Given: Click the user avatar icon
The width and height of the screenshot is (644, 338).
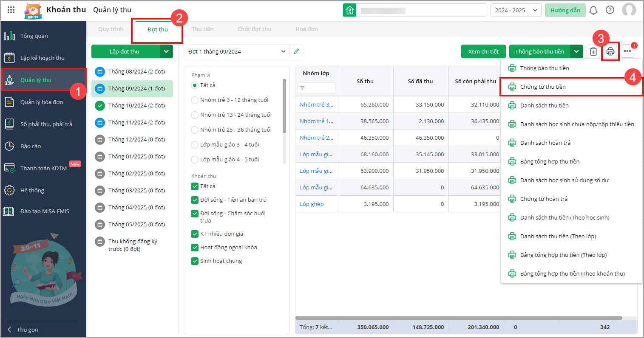Looking at the screenshot, I should (629, 10).
